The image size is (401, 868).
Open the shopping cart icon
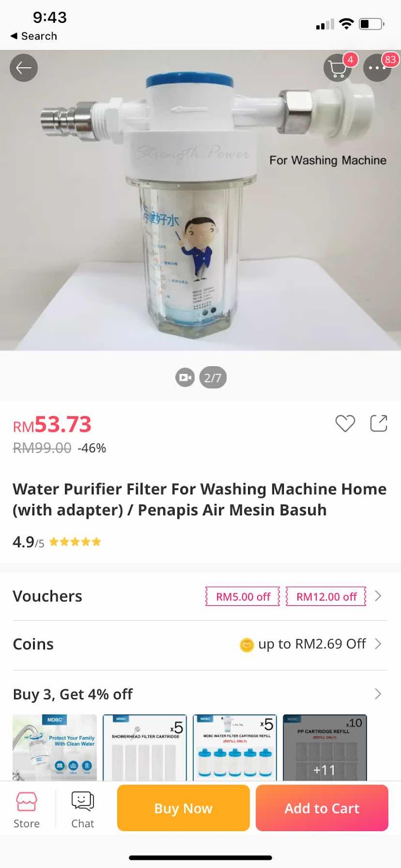coord(338,69)
